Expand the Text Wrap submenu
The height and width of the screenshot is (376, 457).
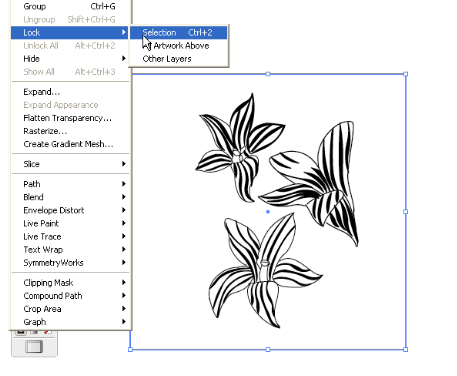point(70,249)
